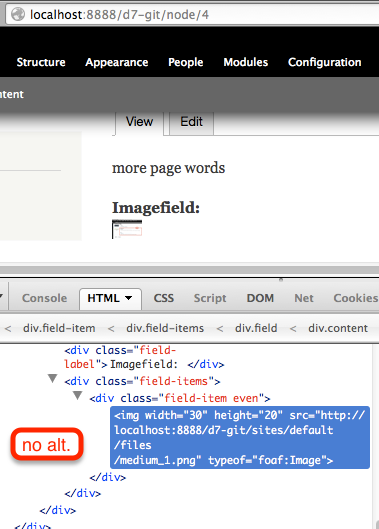Viewport: 379px width, 529px height.
Task: Collapse the div class="field-items" node
Action: point(52,379)
